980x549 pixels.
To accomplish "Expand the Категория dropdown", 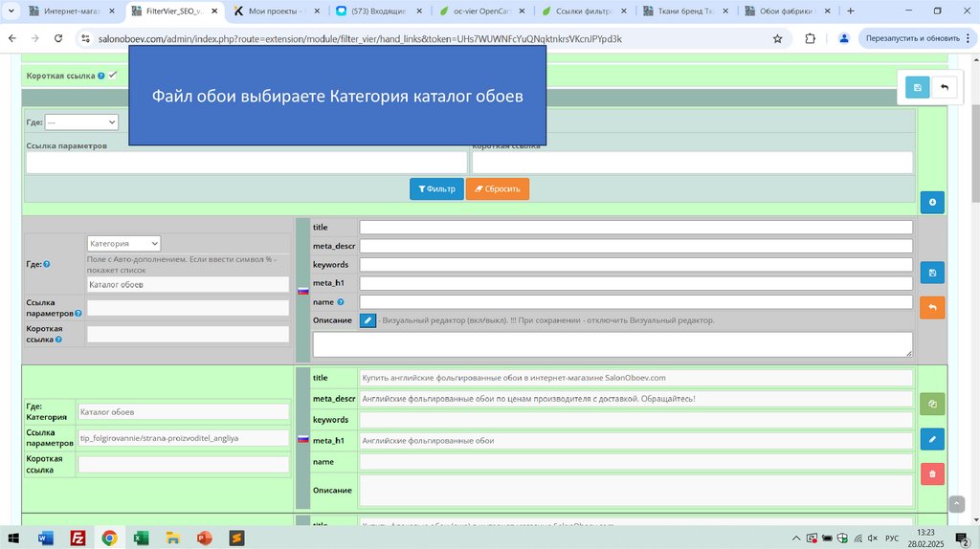I will (x=123, y=244).
